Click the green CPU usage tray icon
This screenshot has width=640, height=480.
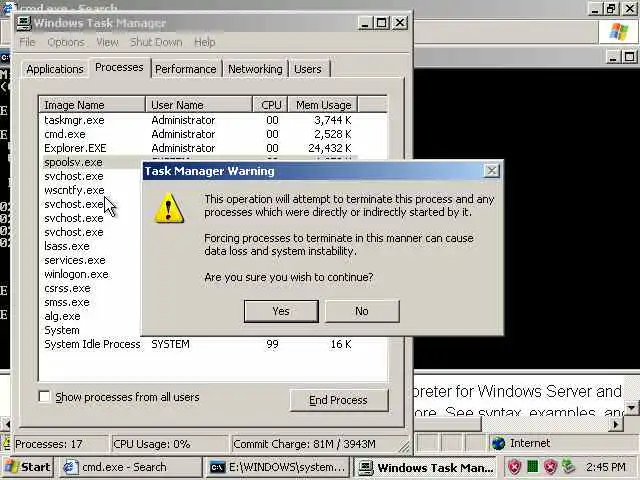[532, 466]
